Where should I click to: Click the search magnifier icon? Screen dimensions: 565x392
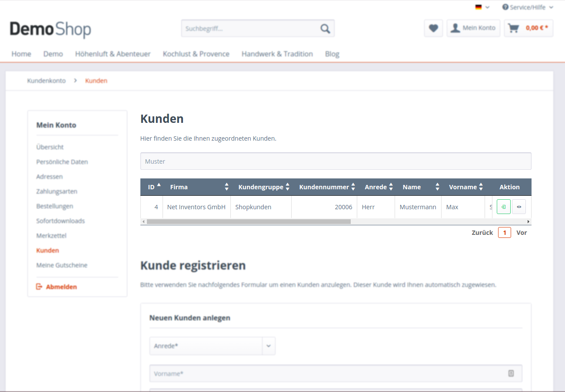point(325,29)
